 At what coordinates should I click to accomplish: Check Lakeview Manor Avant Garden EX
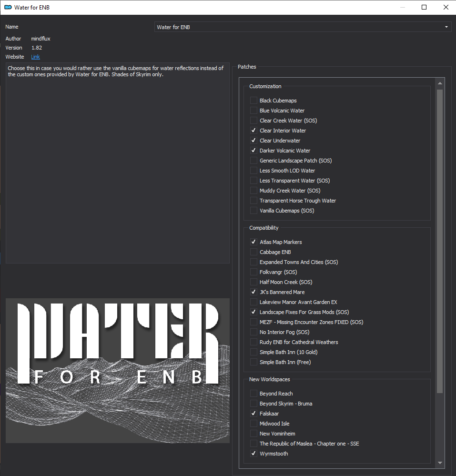tap(253, 302)
